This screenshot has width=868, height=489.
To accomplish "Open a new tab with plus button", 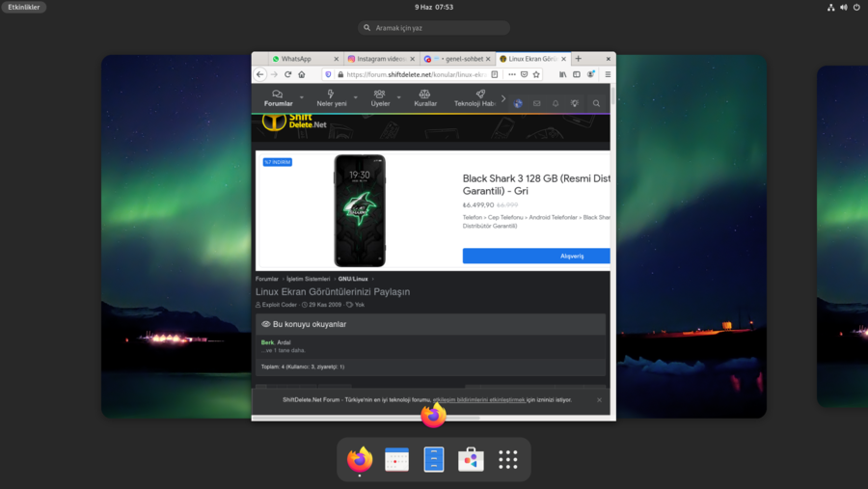I will (578, 58).
